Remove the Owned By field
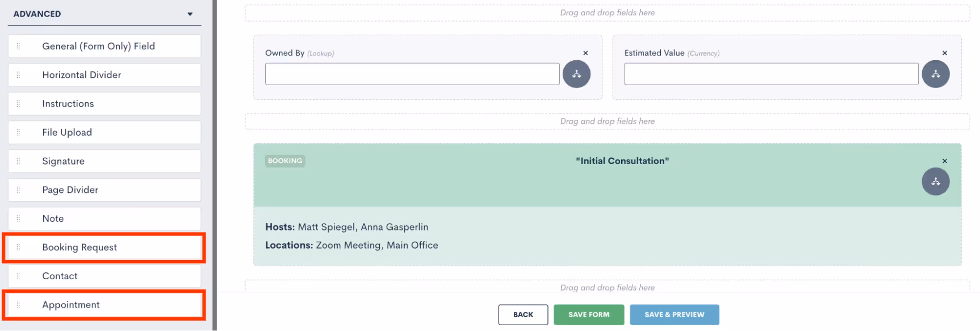The height and width of the screenshot is (331, 980). point(585,53)
